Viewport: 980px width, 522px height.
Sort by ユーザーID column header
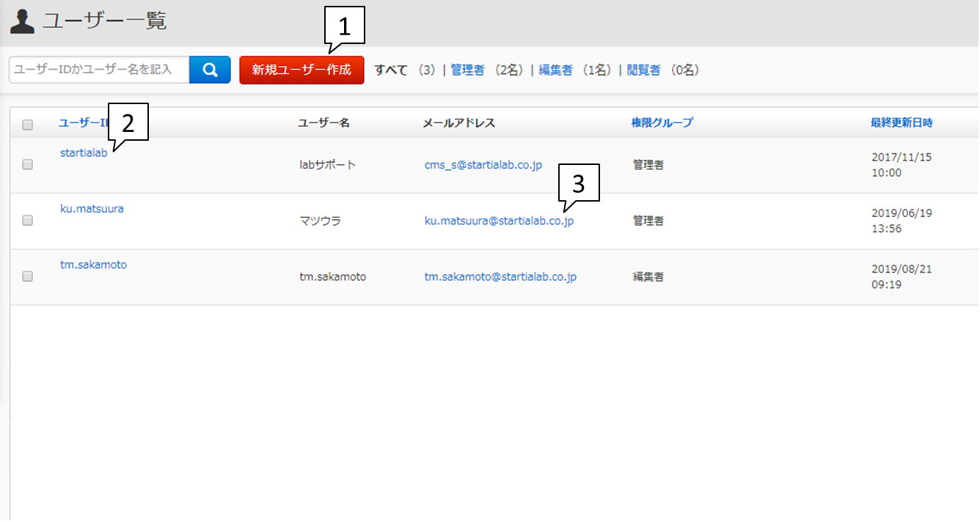pos(84,122)
